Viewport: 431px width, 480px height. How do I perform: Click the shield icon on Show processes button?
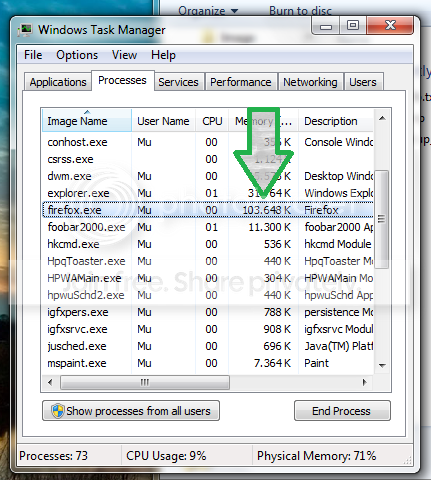pyautogui.click(x=57, y=411)
